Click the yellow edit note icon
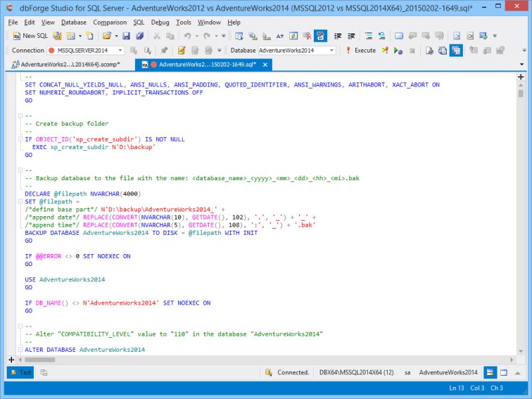This screenshot has height=399, width=532. (x=182, y=51)
